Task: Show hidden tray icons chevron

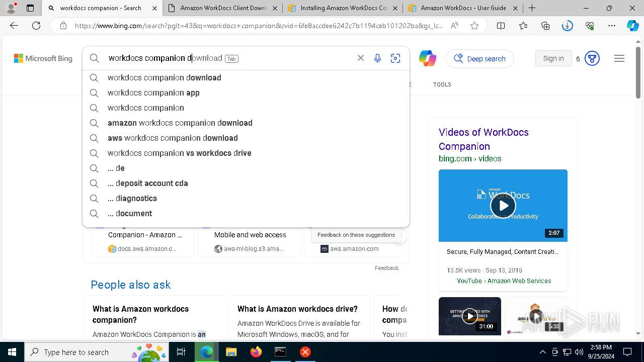Action: coord(542,352)
